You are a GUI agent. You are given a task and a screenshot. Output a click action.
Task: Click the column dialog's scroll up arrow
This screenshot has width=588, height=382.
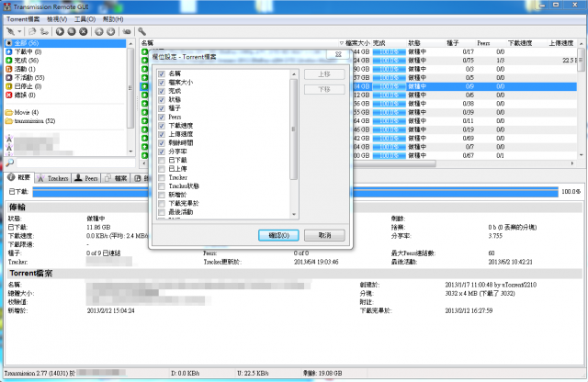pos(294,74)
